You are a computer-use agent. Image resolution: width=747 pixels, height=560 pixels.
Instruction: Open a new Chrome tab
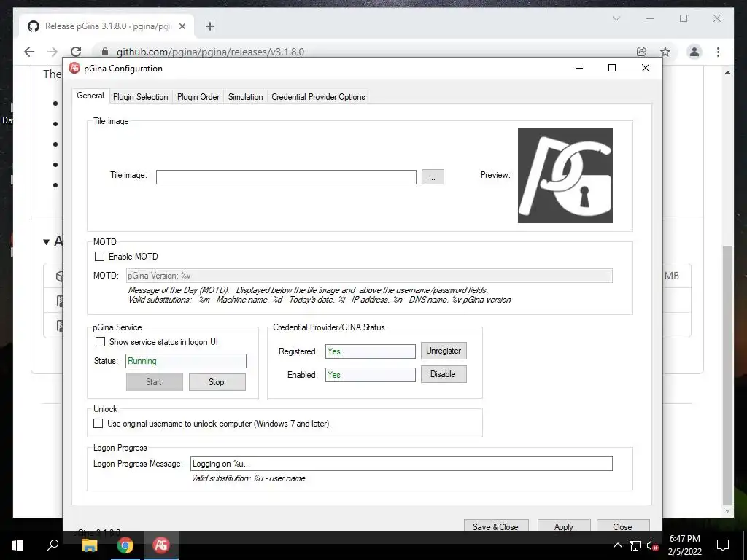pyautogui.click(x=210, y=27)
